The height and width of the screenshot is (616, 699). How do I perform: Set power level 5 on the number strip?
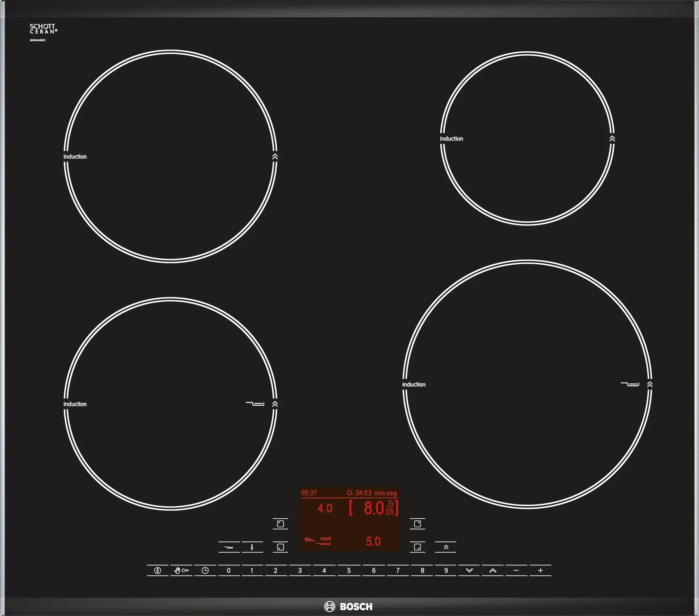click(349, 570)
